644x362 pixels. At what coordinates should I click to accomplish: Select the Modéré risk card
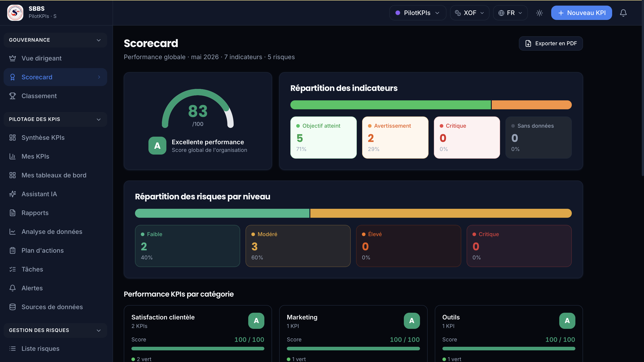coord(298,246)
